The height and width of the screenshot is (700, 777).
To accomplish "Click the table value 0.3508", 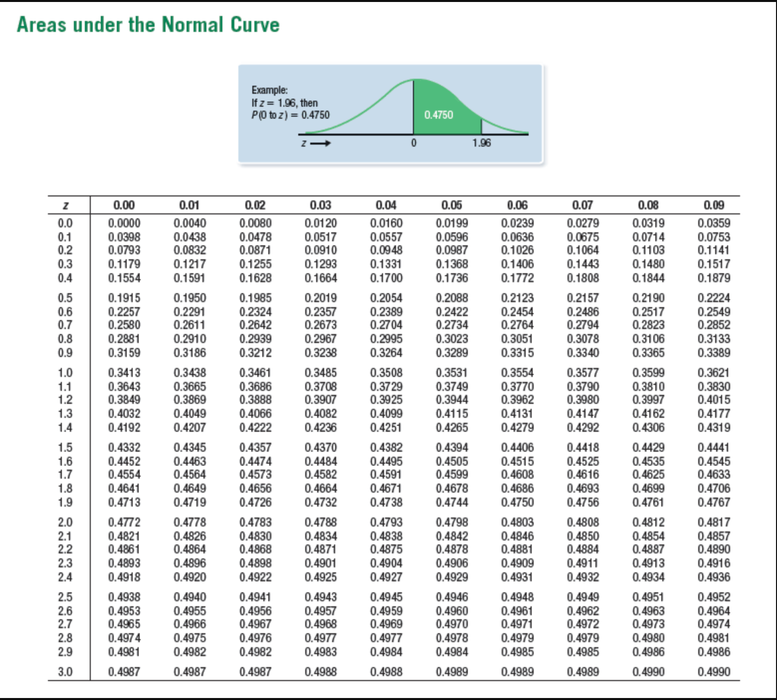I will coord(387,373).
